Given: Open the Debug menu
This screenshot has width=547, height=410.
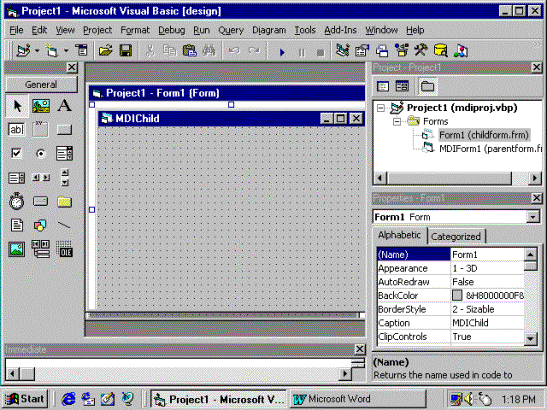Looking at the screenshot, I should (x=171, y=30).
